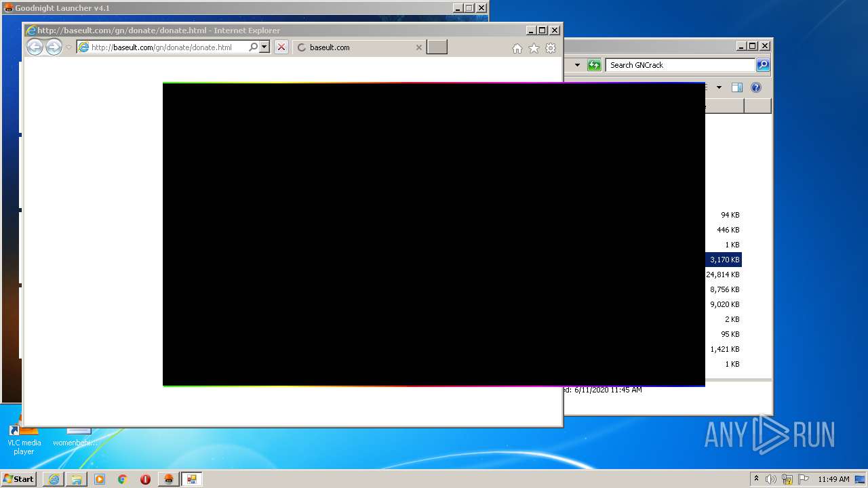Refresh the Explorer folder with green arrows
The image size is (868, 488).
pyautogui.click(x=594, y=65)
